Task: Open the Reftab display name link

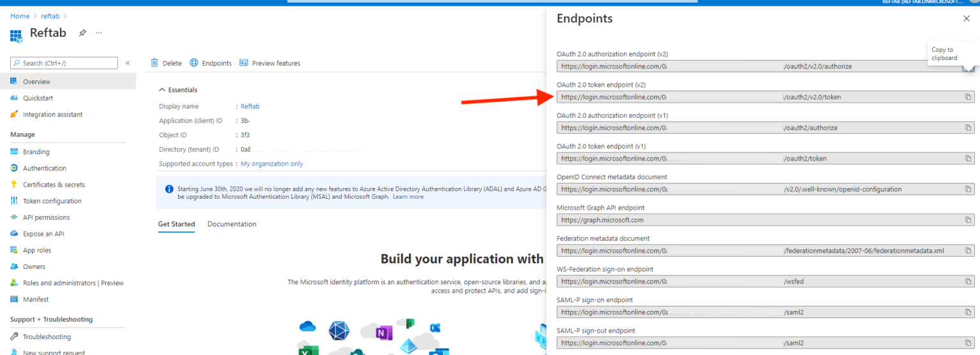Action: click(250, 106)
